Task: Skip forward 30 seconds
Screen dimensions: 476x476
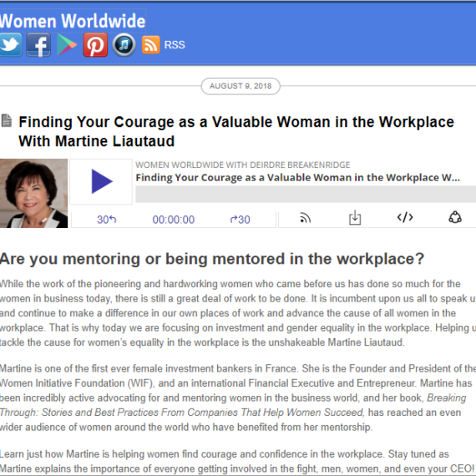Action: (x=240, y=219)
